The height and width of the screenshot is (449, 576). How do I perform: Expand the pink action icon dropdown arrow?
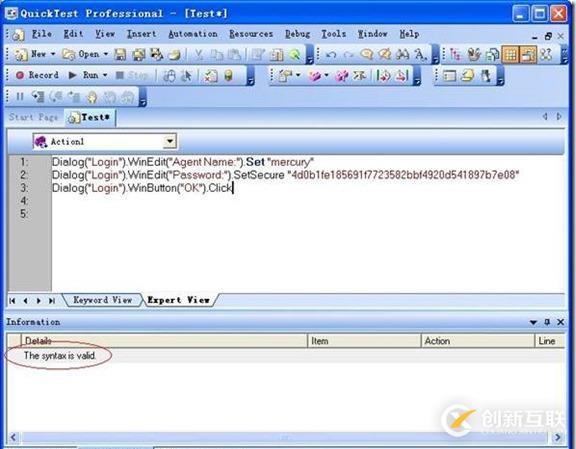pos(326,76)
